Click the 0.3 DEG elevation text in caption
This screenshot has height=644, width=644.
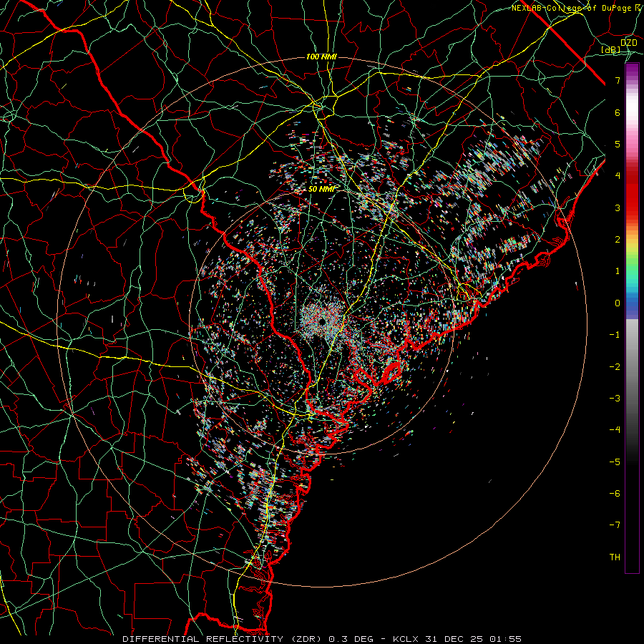pyautogui.click(x=351, y=639)
